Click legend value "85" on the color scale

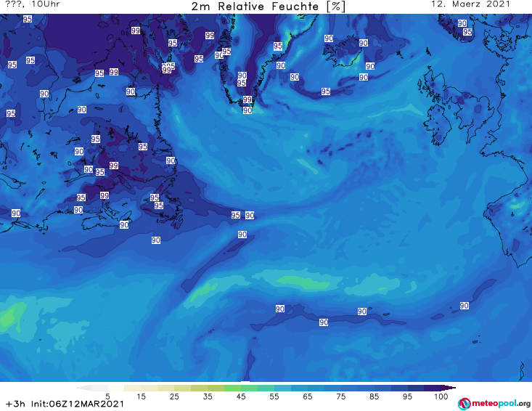(x=374, y=396)
